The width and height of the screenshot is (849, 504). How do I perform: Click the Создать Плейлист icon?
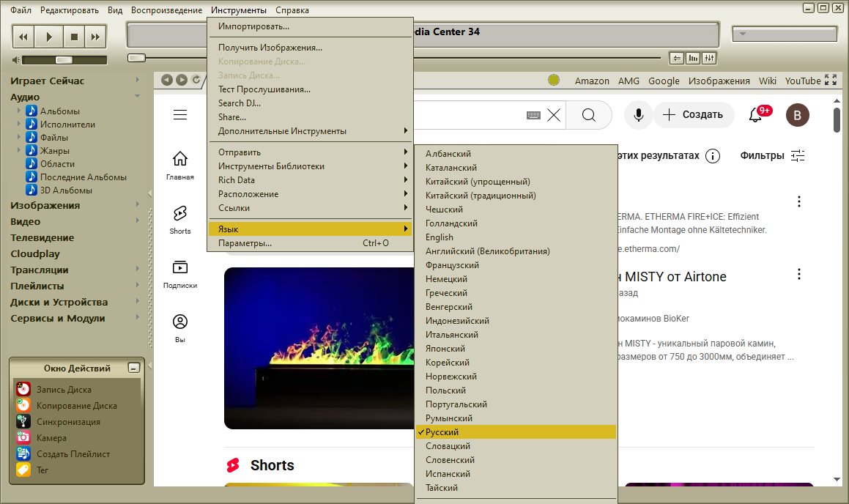pos(23,454)
